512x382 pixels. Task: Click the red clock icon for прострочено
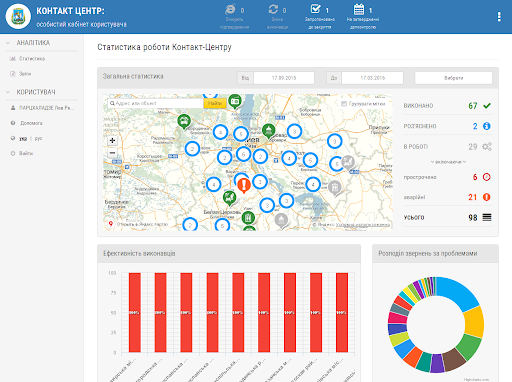[487, 177]
